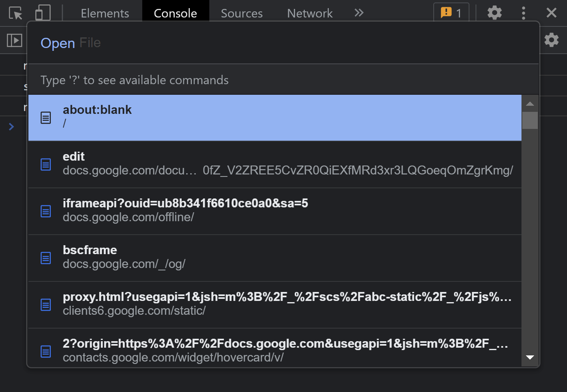
Task: Click the console sidebar panel icon
Action: tap(15, 40)
